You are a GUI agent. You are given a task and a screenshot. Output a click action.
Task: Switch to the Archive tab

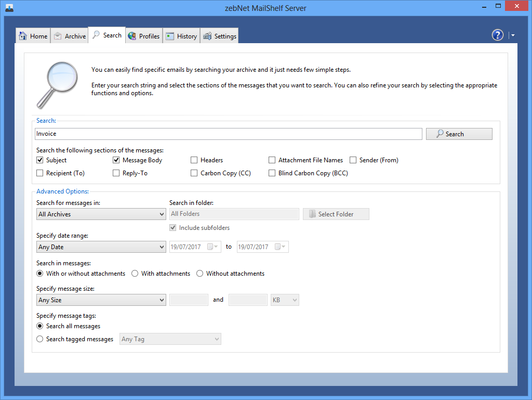70,36
